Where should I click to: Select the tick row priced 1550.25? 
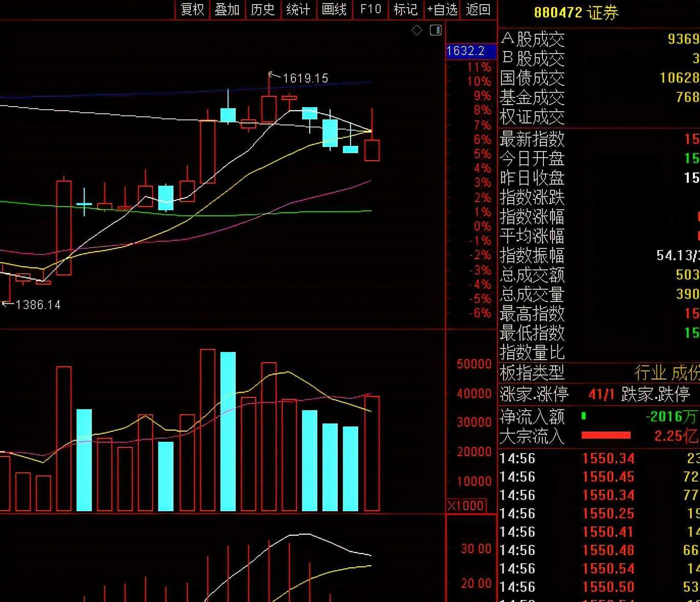(x=599, y=513)
